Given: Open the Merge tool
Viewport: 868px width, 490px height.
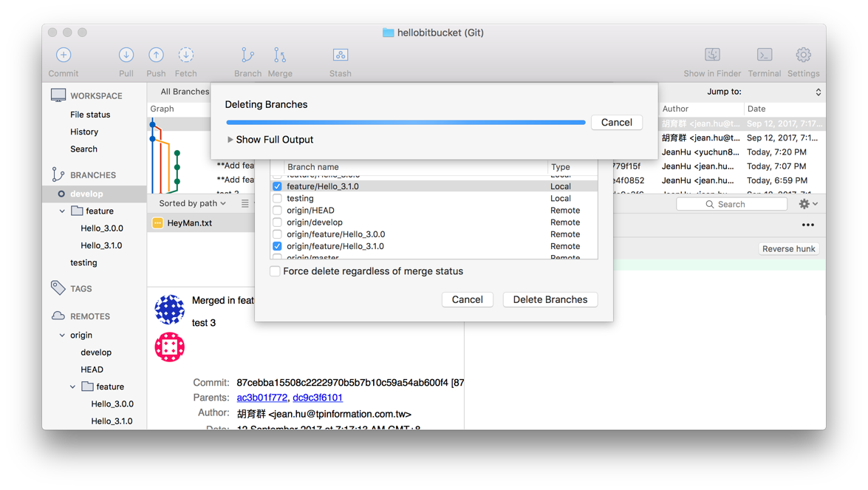Looking at the screenshot, I should pos(280,55).
